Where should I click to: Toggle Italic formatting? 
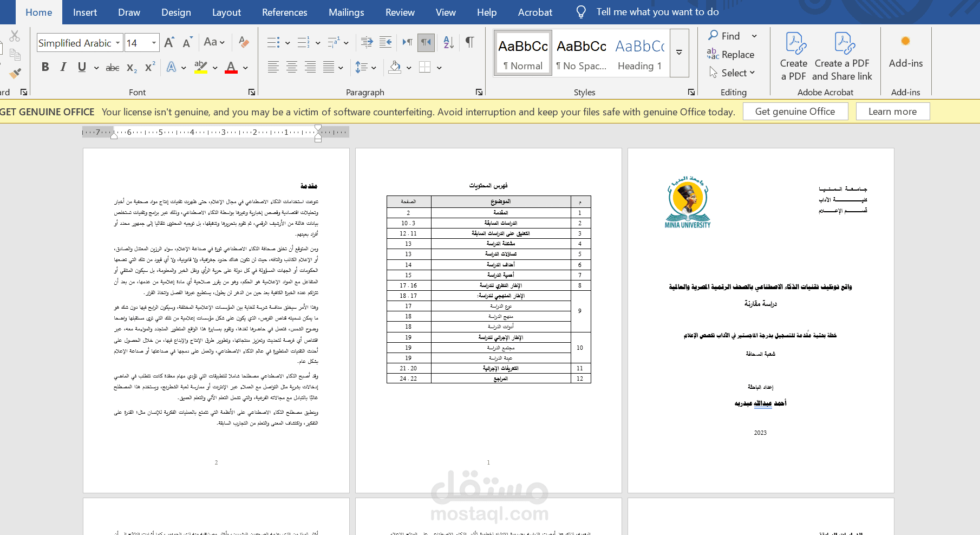[x=63, y=67]
